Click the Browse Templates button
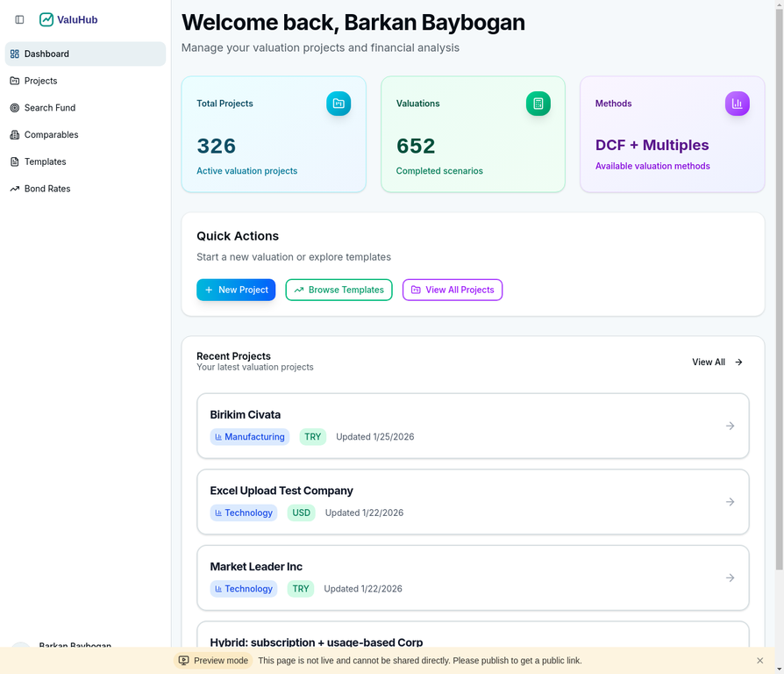The width and height of the screenshot is (784, 674). coord(339,290)
